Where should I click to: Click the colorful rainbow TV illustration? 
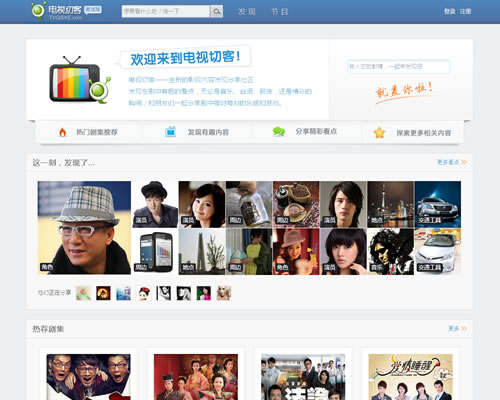coord(80,80)
